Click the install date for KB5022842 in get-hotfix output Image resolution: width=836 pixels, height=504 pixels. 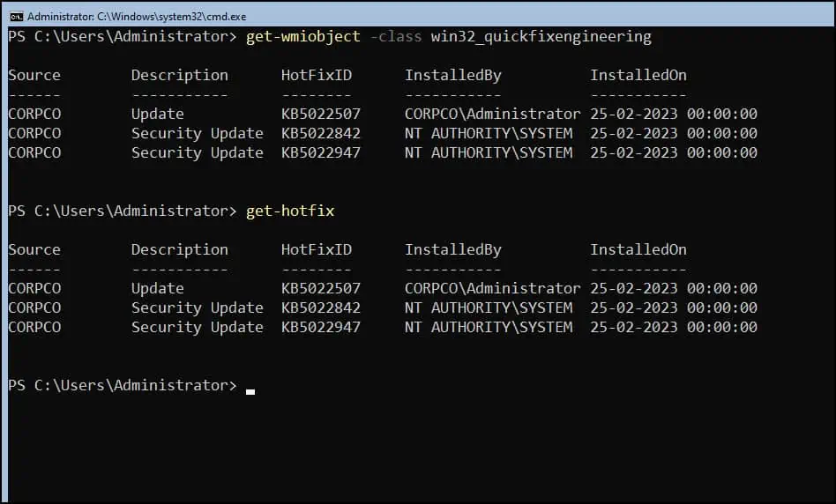click(674, 308)
